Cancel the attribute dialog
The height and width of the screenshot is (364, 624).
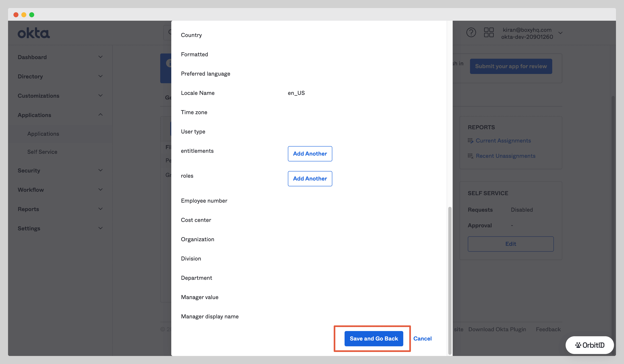coord(422,338)
